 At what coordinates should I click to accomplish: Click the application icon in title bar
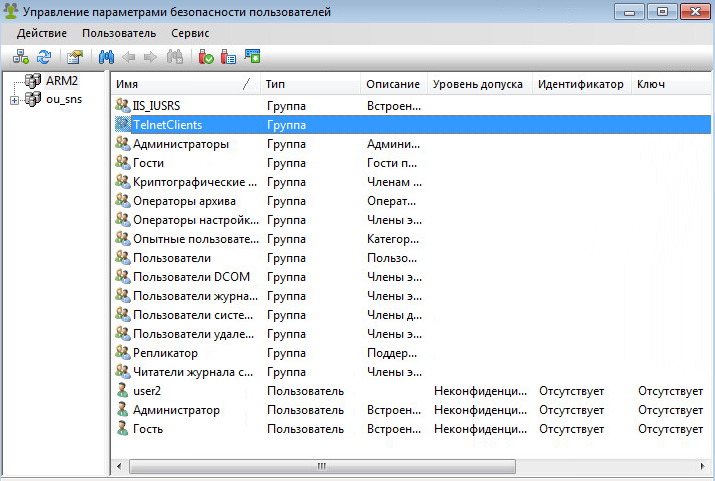10,11
